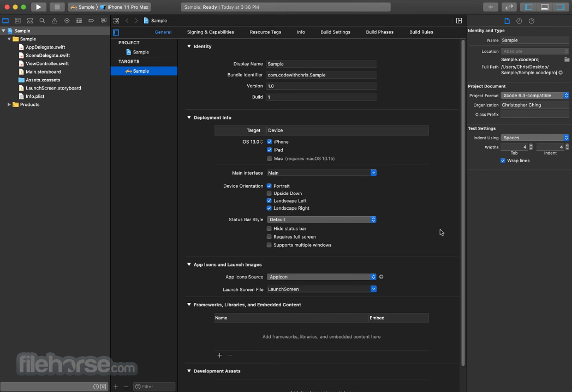
Task: Add a new target with plus
Action: point(116,387)
